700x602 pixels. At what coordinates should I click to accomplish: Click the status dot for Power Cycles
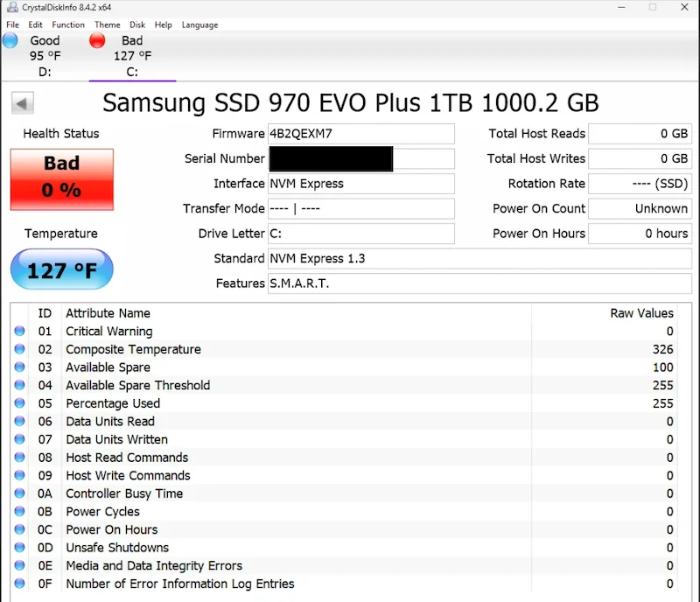[x=19, y=511]
